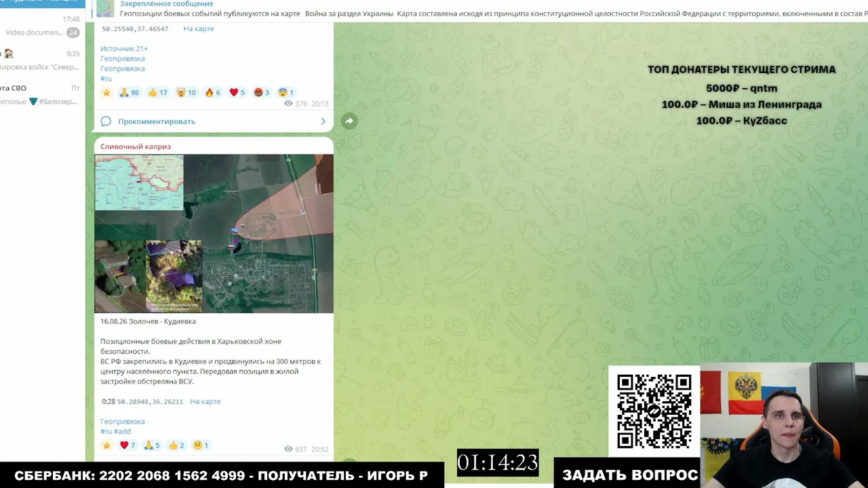React with thumbs up showing 17
Image resolution: width=868 pixels, height=488 pixels.
(x=157, y=92)
